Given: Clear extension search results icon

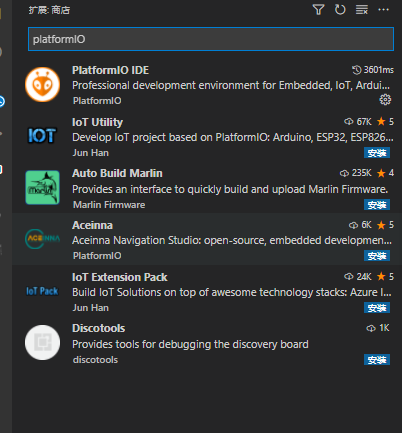Looking at the screenshot, I should point(362,10).
